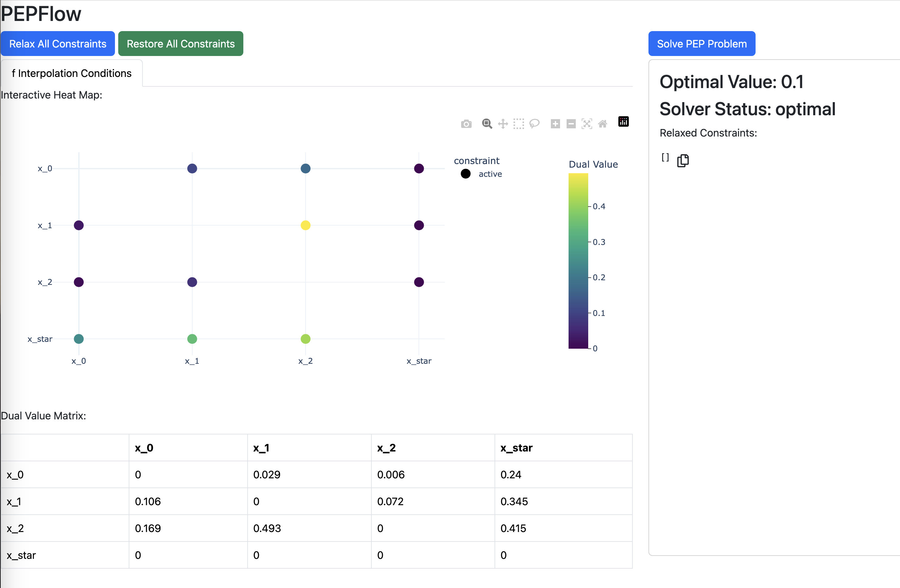Image resolution: width=900 pixels, height=588 pixels.
Task: Copy relaxed constraints with the copy icon
Action: 683,160
